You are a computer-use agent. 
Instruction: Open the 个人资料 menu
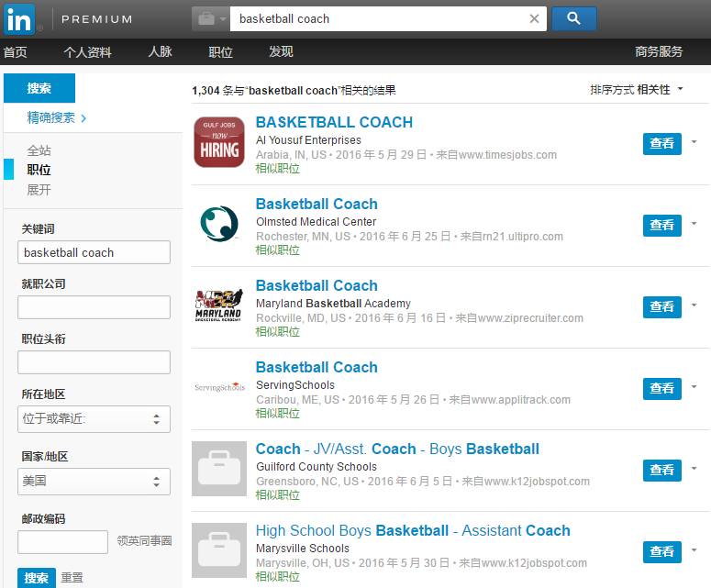point(87,52)
